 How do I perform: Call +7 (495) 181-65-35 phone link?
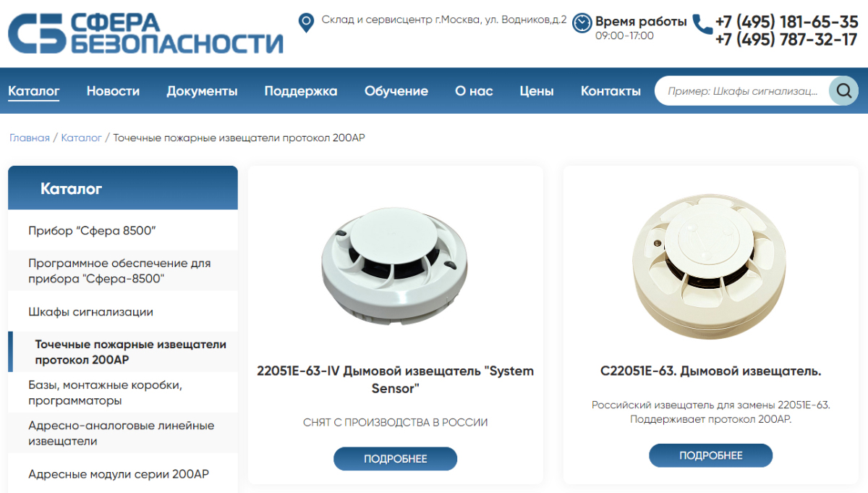(x=786, y=22)
